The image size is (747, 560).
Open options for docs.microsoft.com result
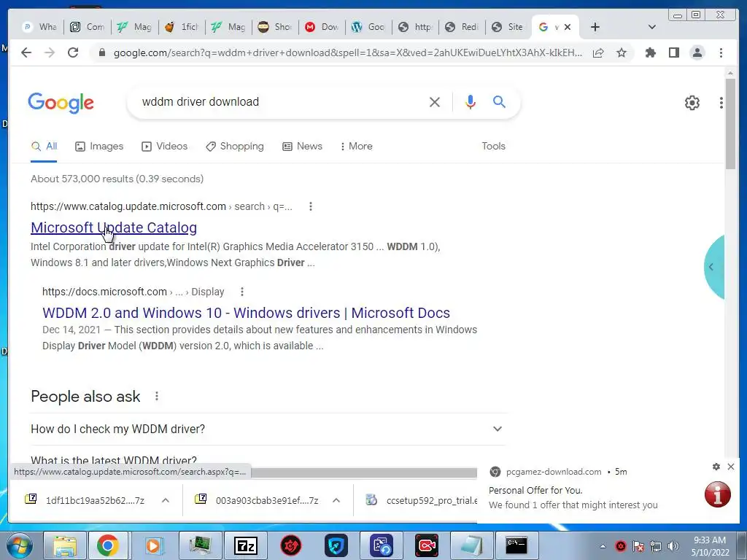(242, 292)
